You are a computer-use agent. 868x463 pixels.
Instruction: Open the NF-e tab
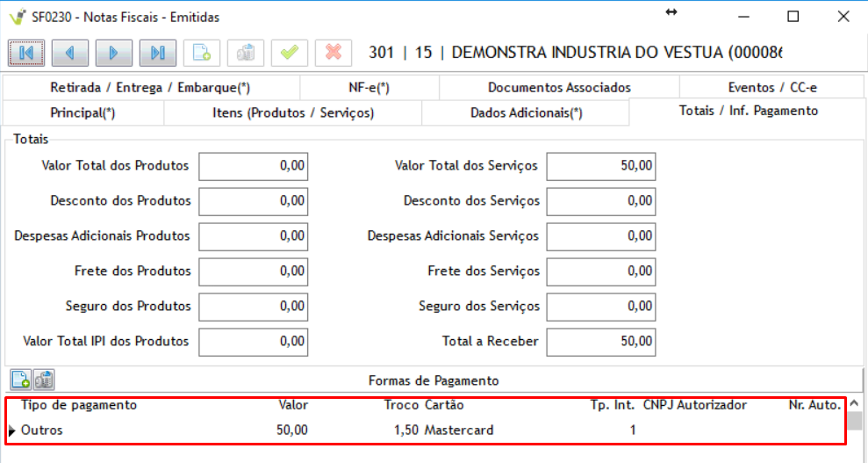[x=369, y=88]
